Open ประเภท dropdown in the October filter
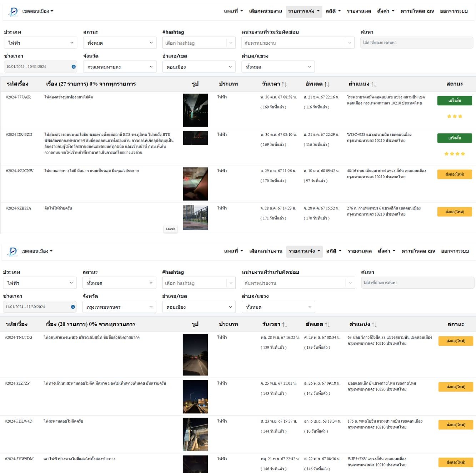476x473 pixels. (41, 43)
